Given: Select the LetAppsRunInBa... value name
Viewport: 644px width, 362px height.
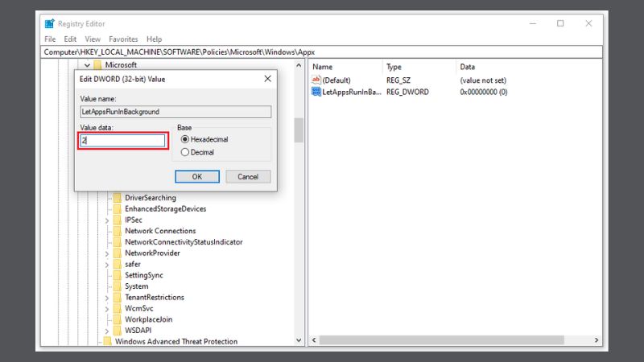Looking at the screenshot, I should [x=352, y=92].
